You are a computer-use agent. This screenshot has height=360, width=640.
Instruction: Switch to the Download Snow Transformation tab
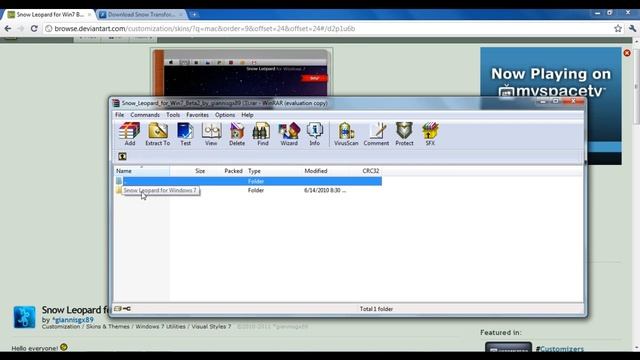pyautogui.click(x=141, y=15)
